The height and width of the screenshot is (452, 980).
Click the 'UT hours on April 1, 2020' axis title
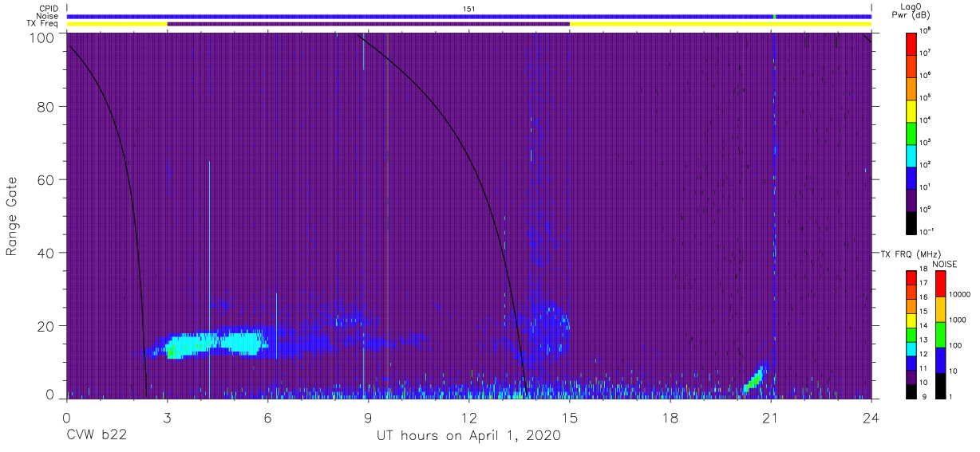(x=468, y=436)
